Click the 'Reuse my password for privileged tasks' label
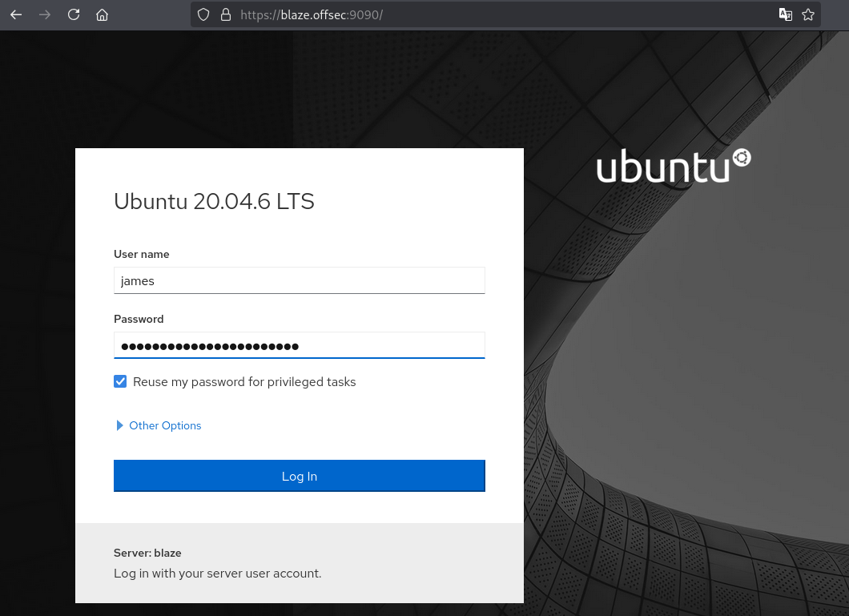 [x=244, y=382]
